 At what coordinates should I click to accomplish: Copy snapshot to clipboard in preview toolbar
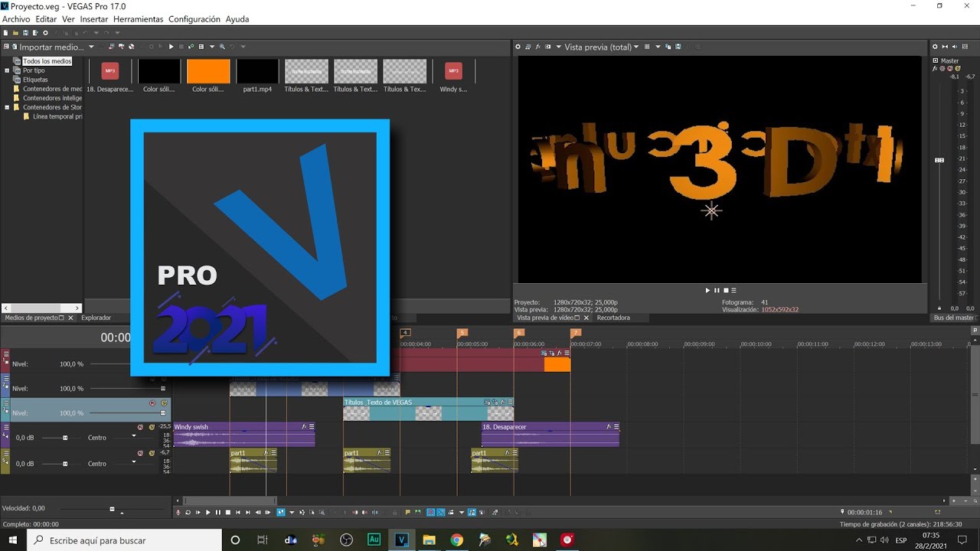(x=669, y=47)
